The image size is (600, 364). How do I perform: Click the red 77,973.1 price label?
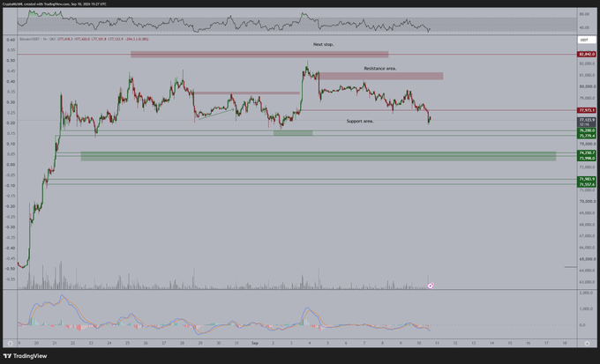point(587,110)
